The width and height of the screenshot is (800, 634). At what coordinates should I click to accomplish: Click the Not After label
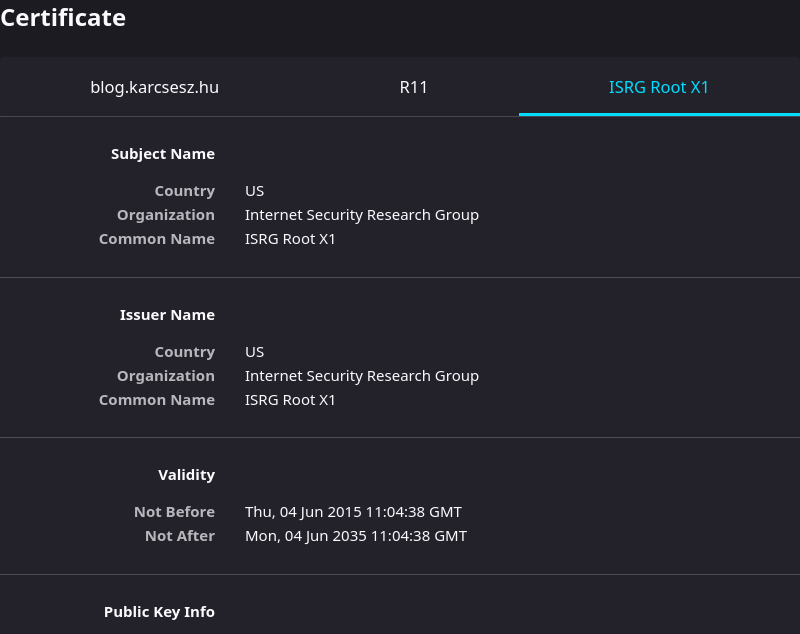click(180, 536)
